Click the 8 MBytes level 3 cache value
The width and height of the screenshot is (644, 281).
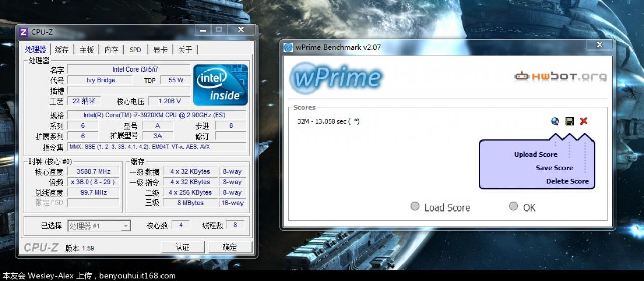(x=190, y=203)
